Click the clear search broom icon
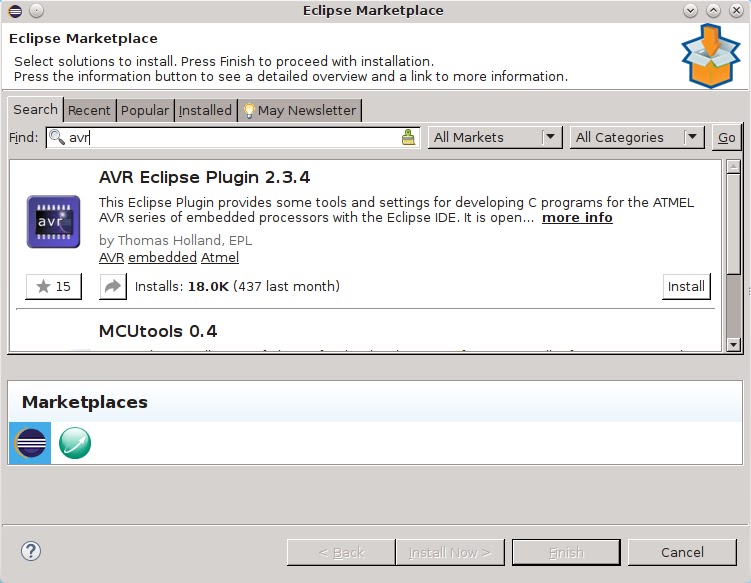 coord(408,137)
